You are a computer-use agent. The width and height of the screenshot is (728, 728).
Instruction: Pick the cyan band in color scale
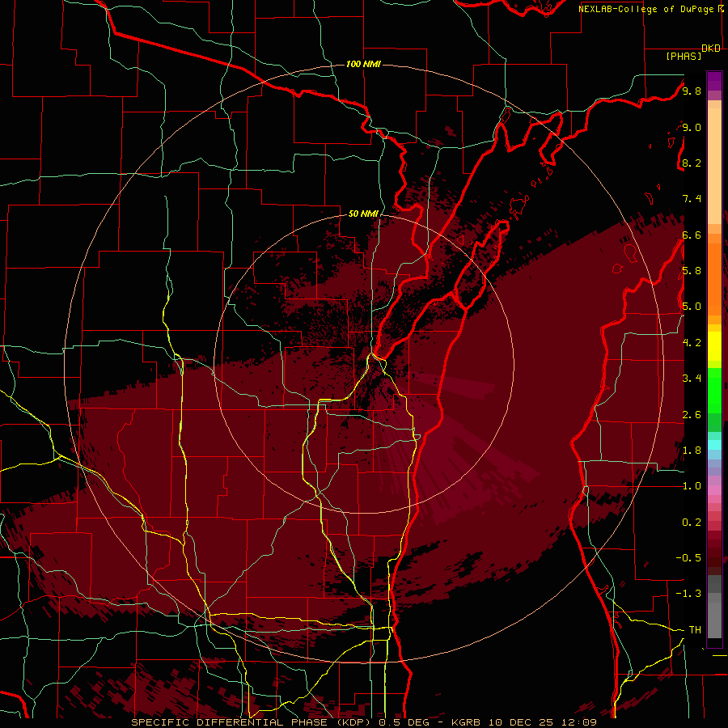(x=714, y=445)
